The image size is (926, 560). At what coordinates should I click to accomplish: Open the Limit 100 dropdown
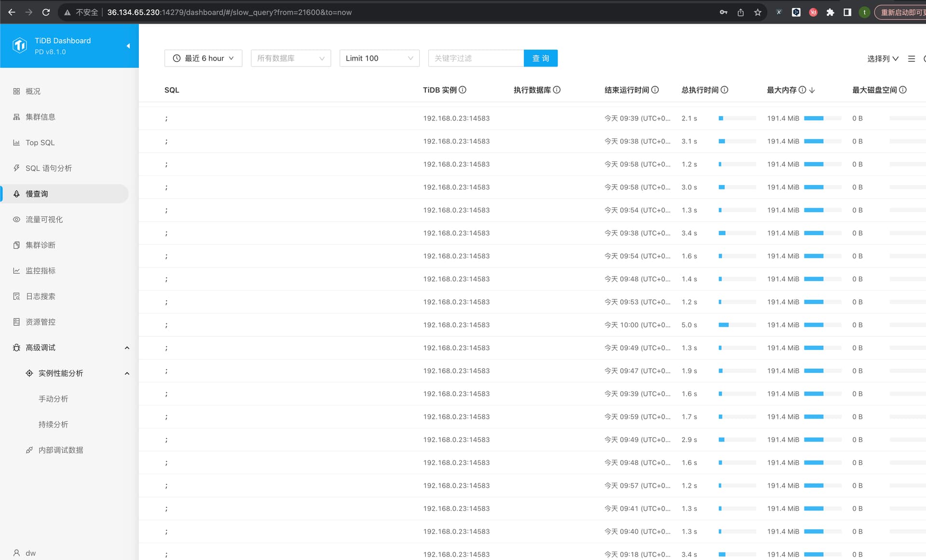[x=380, y=58]
